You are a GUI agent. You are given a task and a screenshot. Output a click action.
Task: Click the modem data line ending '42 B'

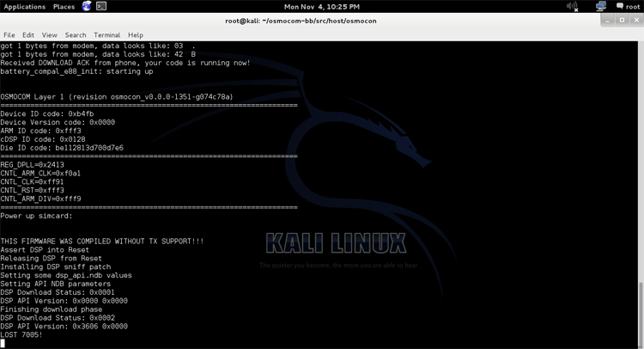(98, 54)
